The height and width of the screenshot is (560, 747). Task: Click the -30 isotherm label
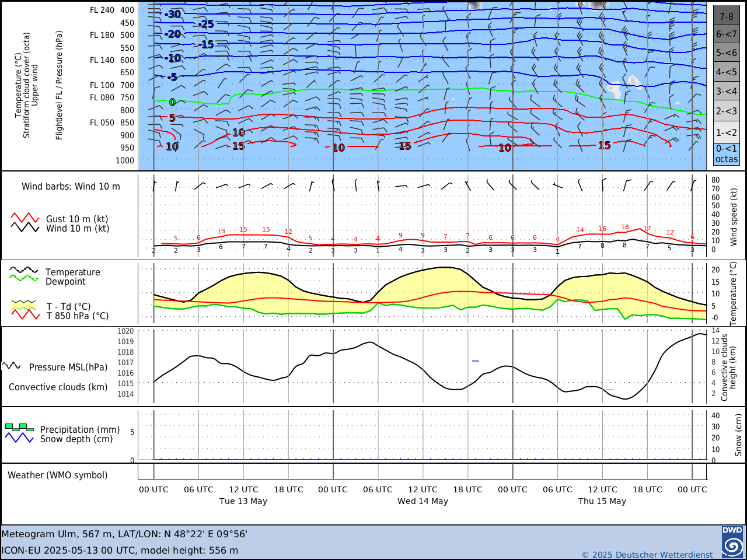173,14
